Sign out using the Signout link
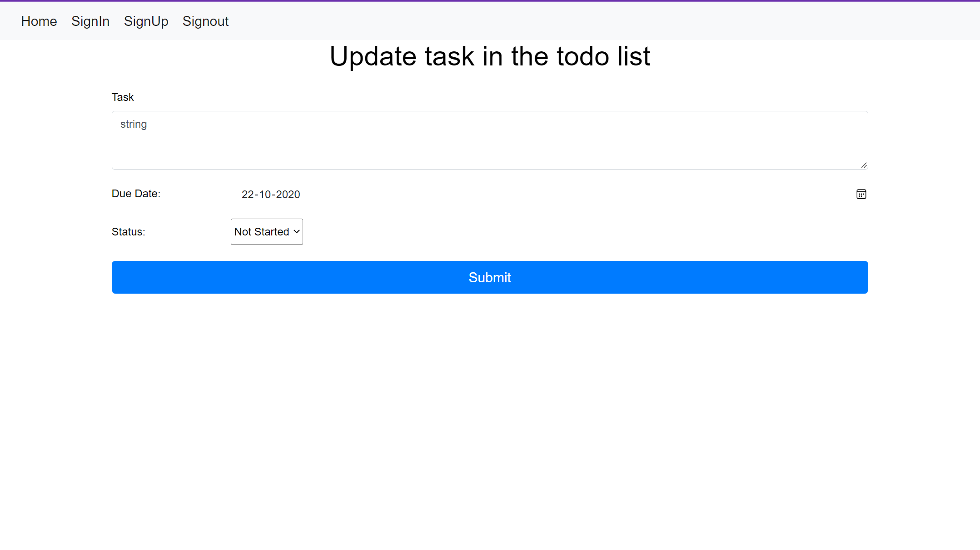The height and width of the screenshot is (550, 980). (x=205, y=21)
